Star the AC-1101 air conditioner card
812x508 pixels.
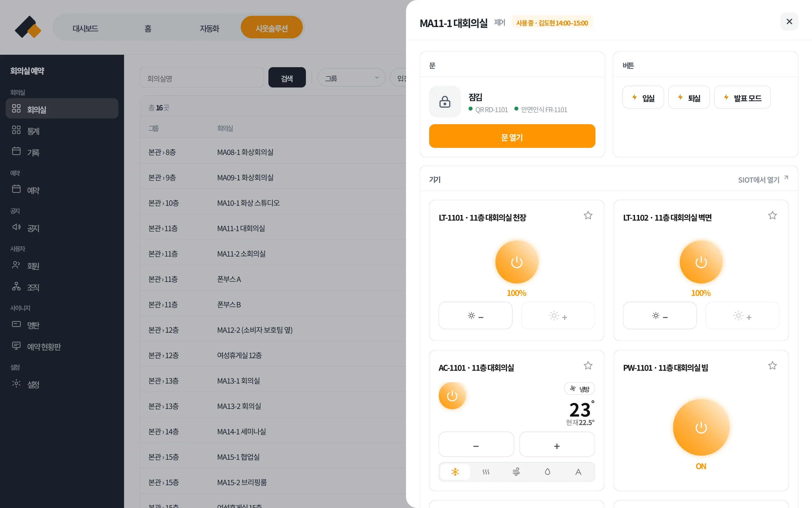coord(588,365)
